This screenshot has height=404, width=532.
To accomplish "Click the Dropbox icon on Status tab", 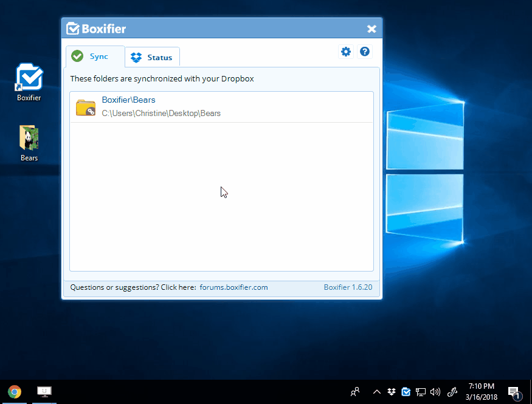I will click(136, 58).
